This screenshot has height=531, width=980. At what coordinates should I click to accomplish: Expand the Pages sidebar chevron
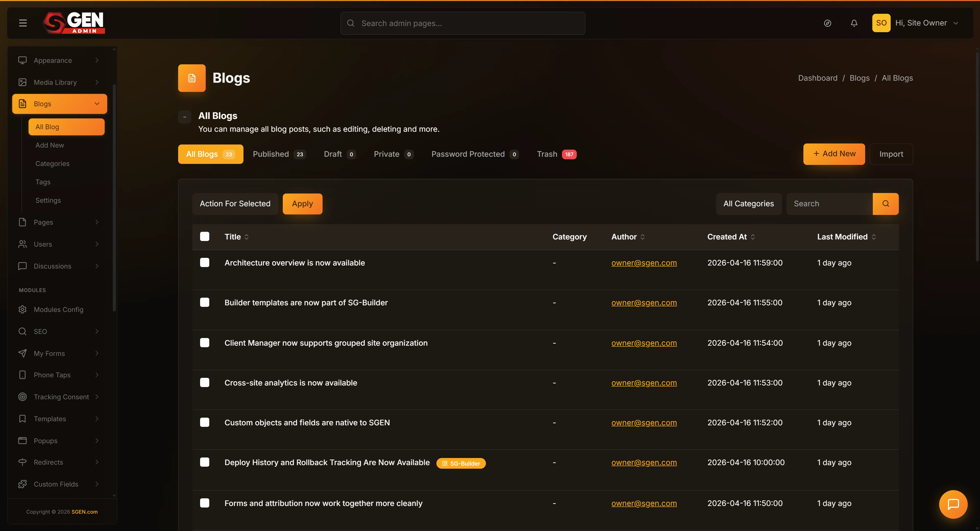(97, 222)
